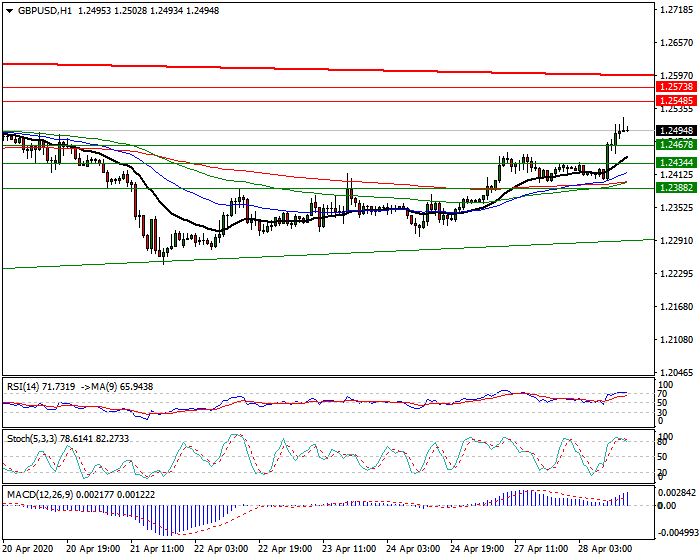Click the RSI 70 level scale label
The height and width of the screenshot is (560, 700).
click(664, 394)
